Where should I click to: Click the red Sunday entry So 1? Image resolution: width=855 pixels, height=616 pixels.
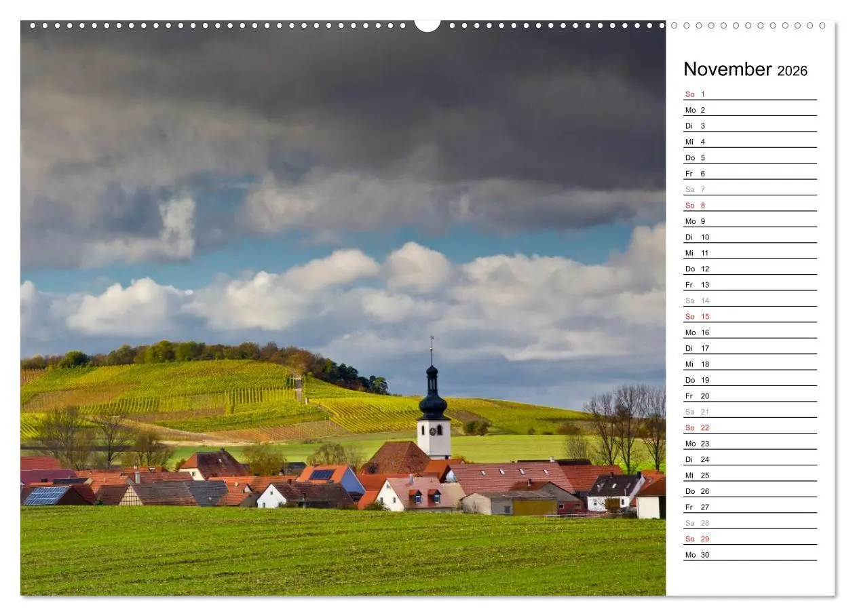point(695,93)
